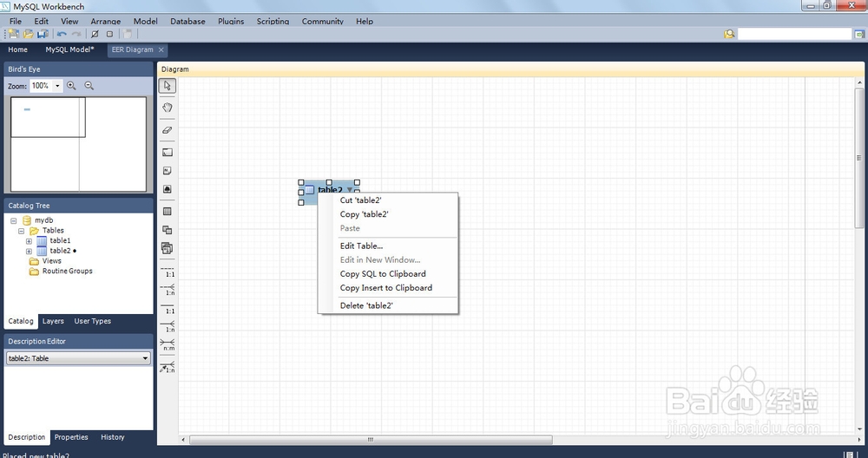Create a new model document
This screenshot has width=868, height=458.
click(x=13, y=35)
